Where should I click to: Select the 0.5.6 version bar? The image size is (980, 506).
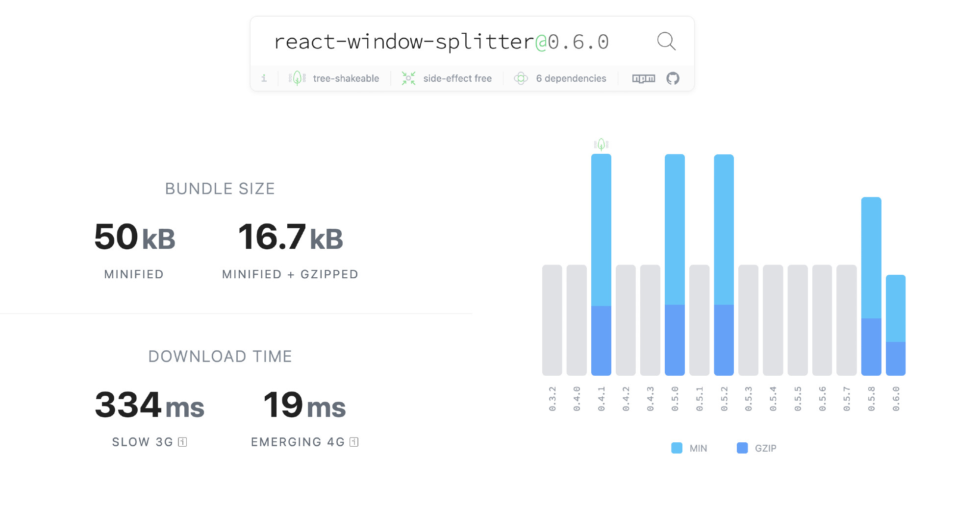click(822, 320)
